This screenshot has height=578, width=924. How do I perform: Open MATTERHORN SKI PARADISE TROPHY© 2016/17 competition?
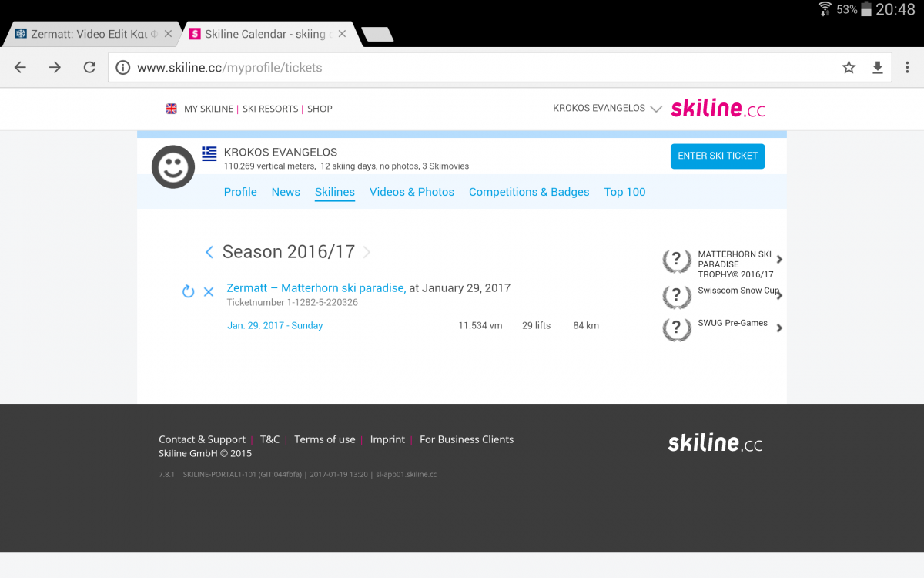735,264
